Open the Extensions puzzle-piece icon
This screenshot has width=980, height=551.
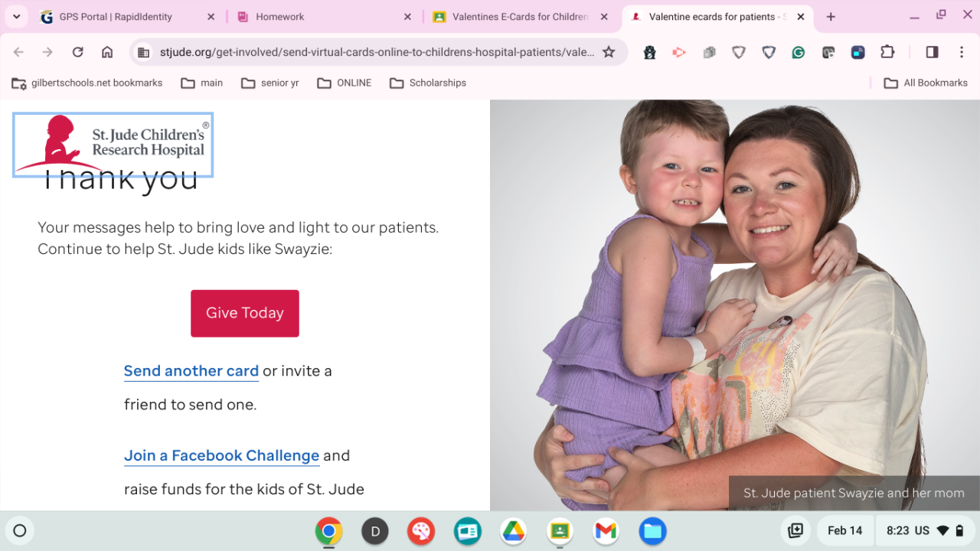(887, 52)
